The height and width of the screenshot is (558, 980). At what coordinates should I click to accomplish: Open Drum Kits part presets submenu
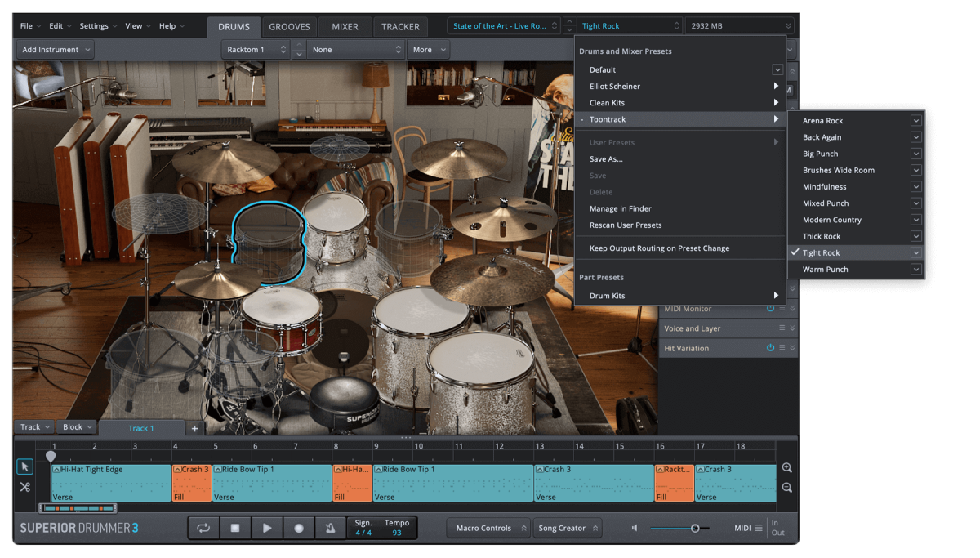pos(680,296)
